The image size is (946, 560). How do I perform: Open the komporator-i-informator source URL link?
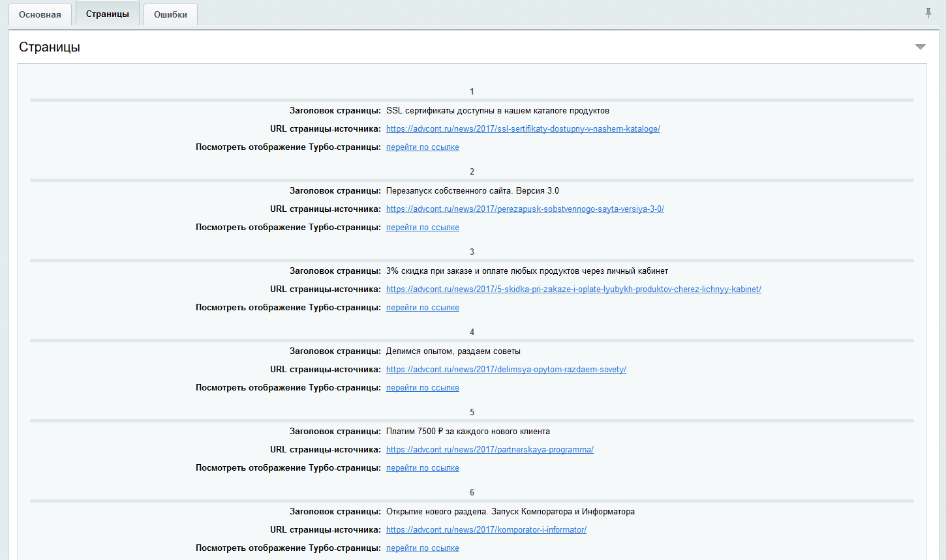[486, 530]
